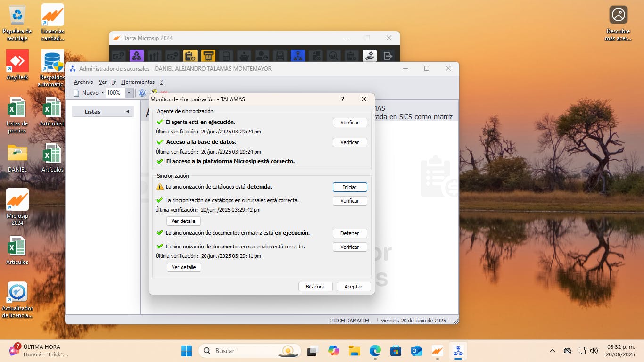644x362 pixels.
Task: Switch to Microsip bar in taskbar
Action: pos(438,351)
